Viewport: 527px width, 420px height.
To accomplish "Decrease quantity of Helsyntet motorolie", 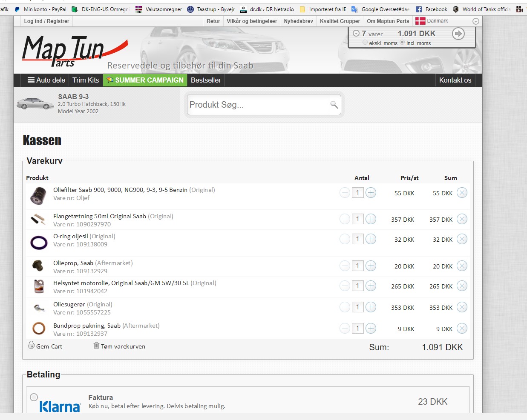I will (345, 286).
